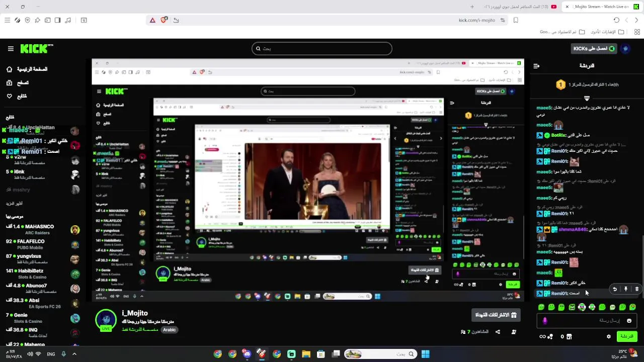Click the share icon under the stream
The image size is (644, 362).
498,332
